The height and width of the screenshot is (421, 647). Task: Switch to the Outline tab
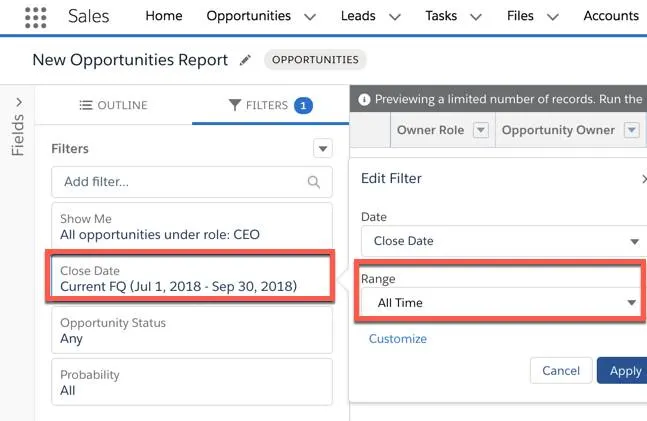coord(113,105)
